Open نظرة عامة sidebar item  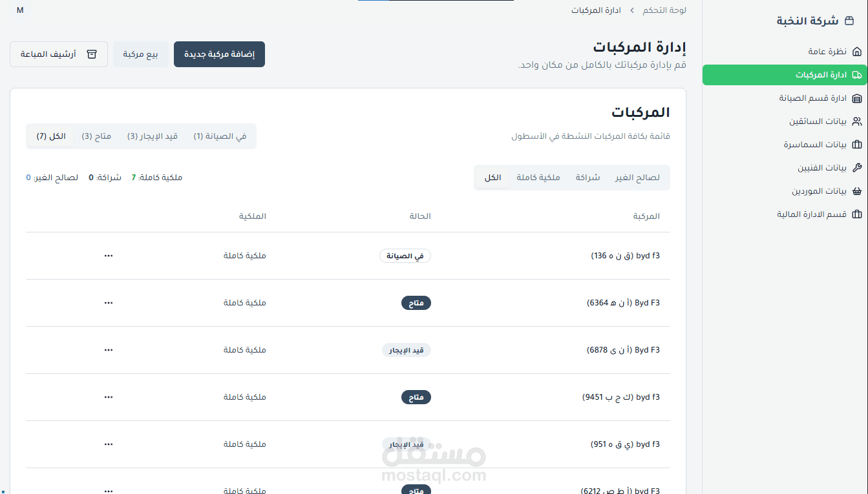(785, 52)
